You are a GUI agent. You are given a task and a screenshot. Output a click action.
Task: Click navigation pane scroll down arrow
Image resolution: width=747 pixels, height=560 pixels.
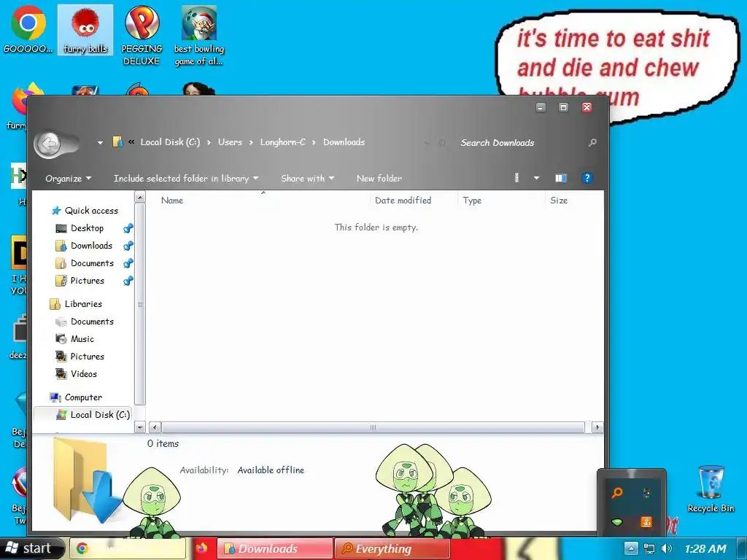(140, 427)
